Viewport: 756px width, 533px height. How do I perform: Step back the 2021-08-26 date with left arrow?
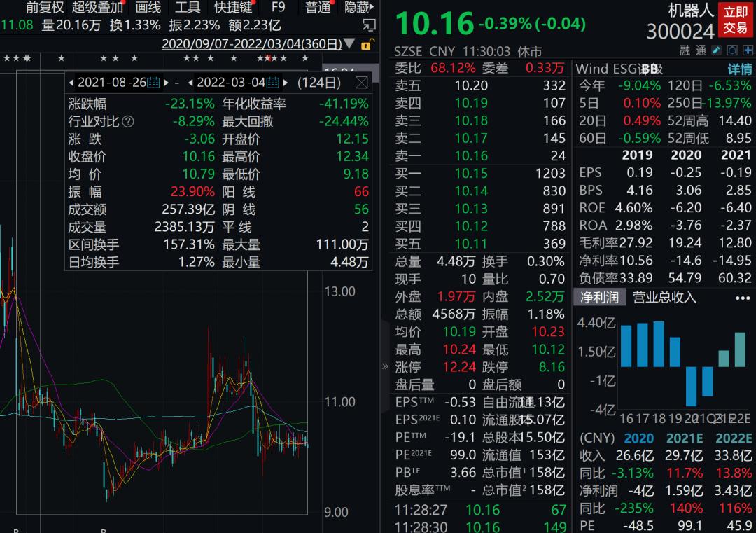pos(71,83)
